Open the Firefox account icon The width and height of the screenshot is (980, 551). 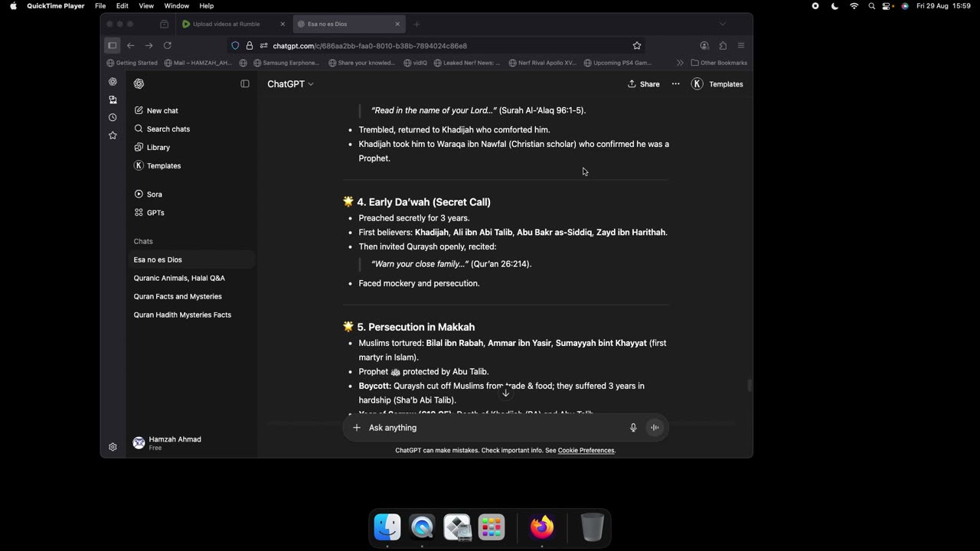tap(704, 45)
